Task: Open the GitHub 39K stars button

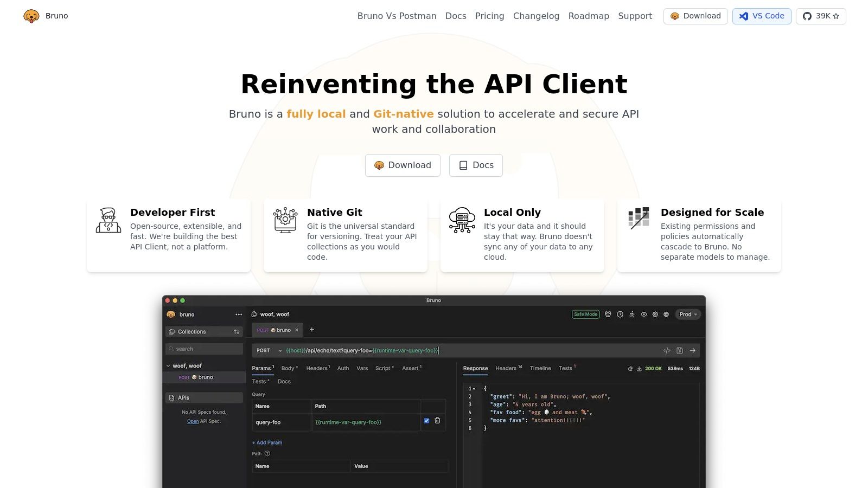Action: [x=821, y=16]
